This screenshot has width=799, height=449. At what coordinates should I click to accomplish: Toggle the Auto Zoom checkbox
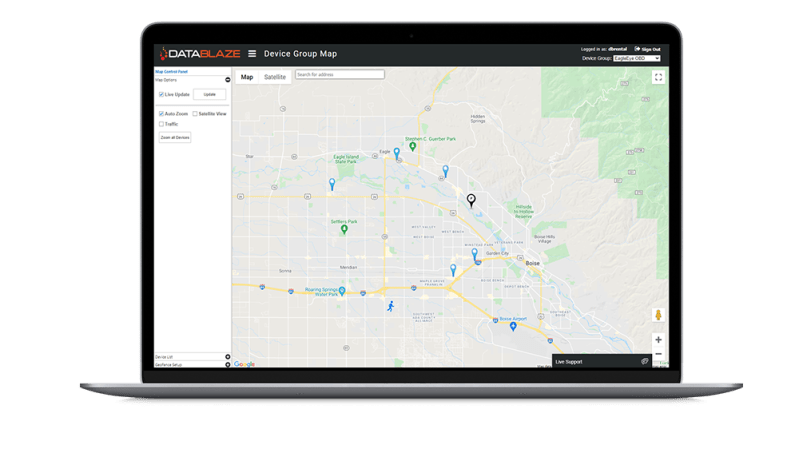tap(161, 114)
